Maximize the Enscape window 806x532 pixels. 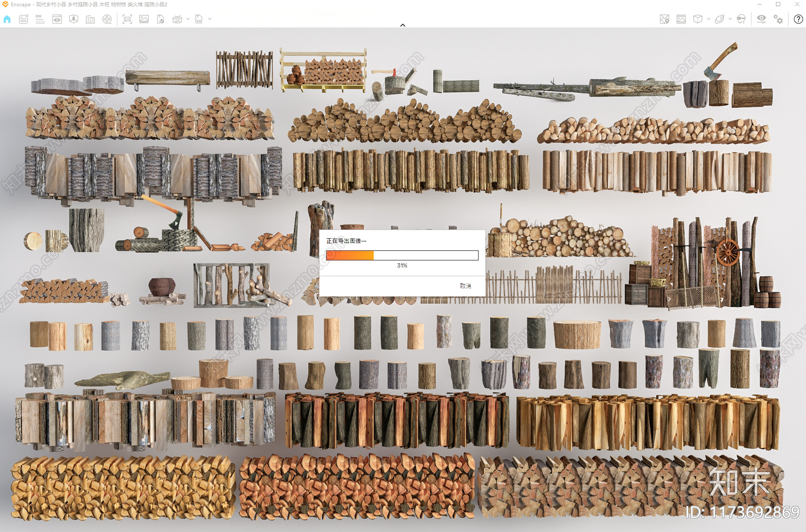click(778, 4)
